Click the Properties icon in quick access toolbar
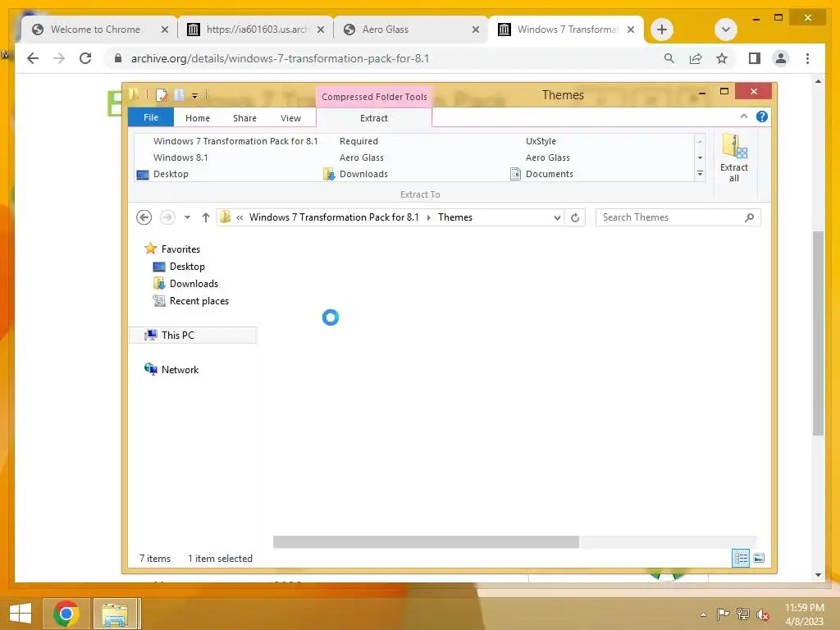Viewport: 840px width, 630px height. [162, 95]
